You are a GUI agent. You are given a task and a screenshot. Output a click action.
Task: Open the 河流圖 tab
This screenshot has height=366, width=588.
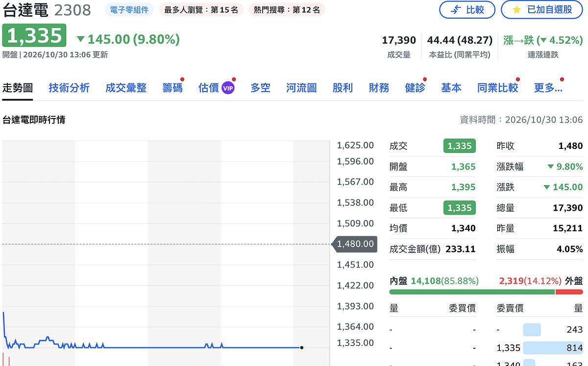point(301,88)
